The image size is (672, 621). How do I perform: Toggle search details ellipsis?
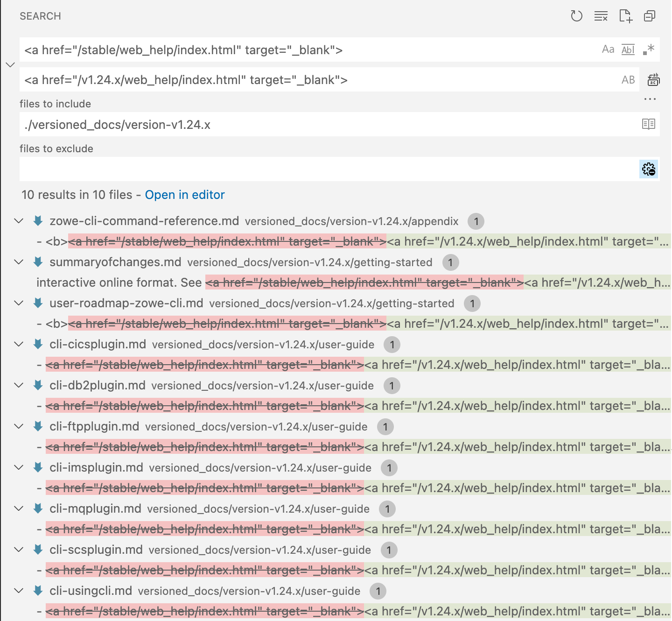pyautogui.click(x=650, y=99)
